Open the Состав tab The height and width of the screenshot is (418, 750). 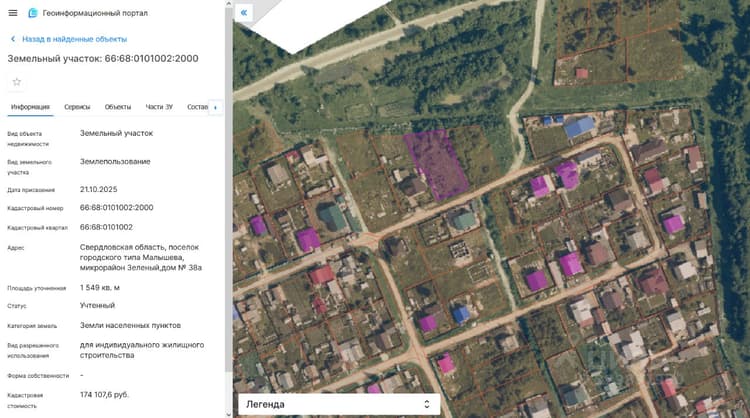198,107
